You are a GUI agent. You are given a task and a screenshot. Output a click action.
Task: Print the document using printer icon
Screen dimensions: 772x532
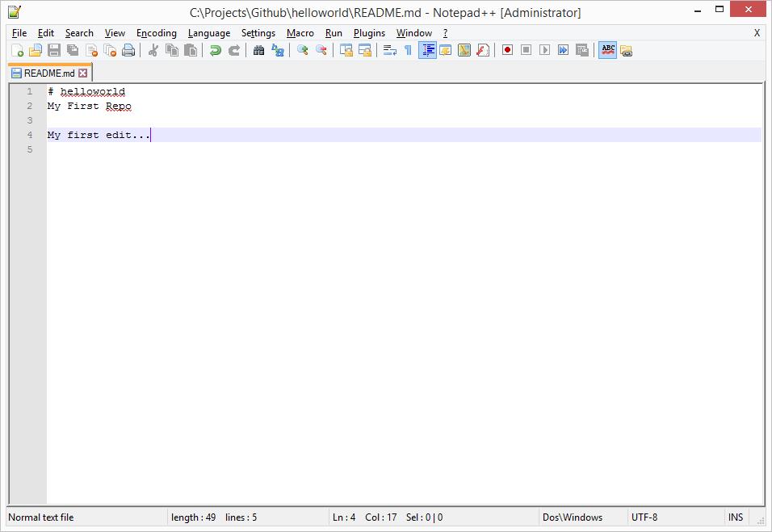[x=128, y=50]
